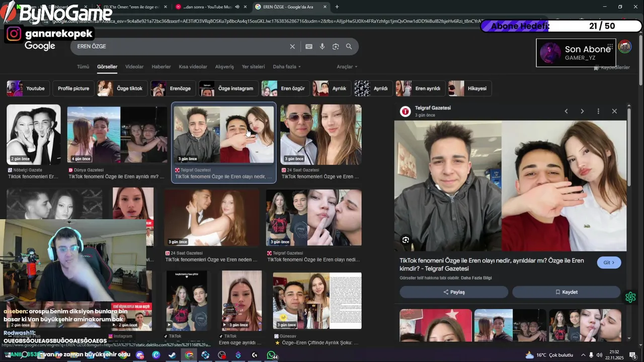This screenshot has height=362, width=644.
Task: Clear the Google search box text
Action: tap(292, 46)
